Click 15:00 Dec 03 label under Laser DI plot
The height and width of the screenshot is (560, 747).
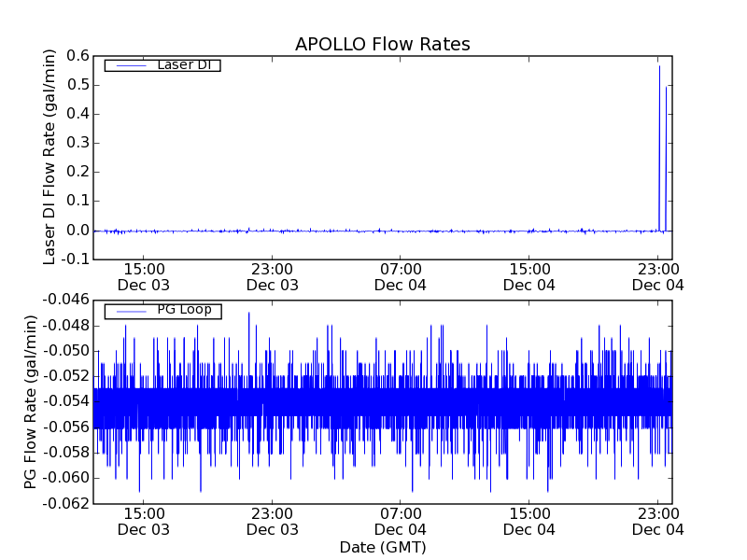point(144,276)
